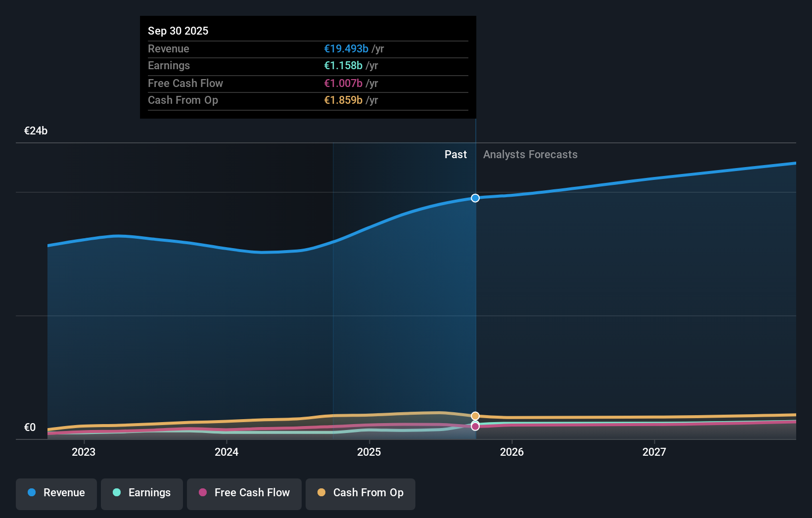Select the pink Free Cash Flow chart marker

click(x=475, y=426)
